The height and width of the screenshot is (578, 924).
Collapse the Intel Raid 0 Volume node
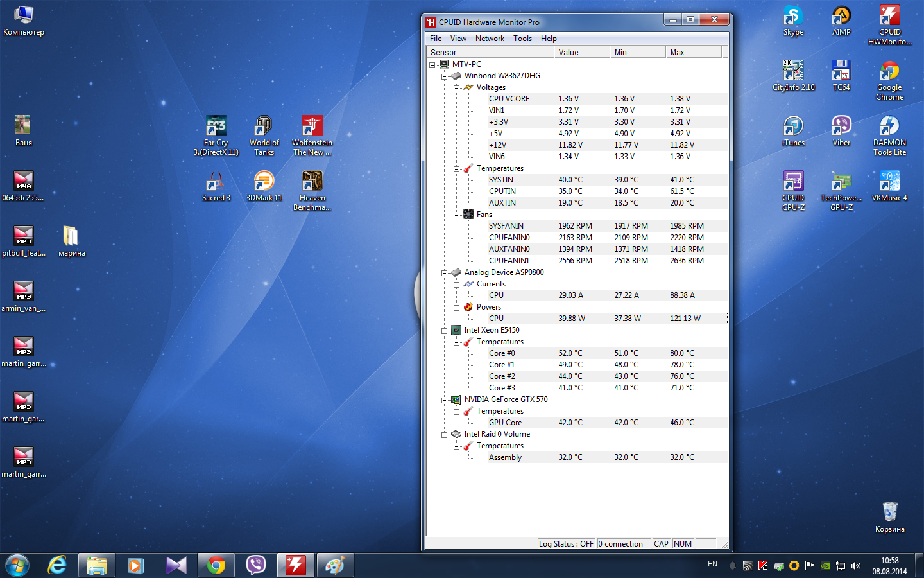(x=444, y=435)
